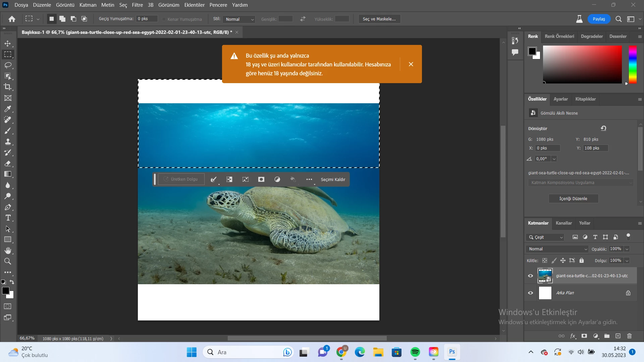Click the Seçimi Kaldır button

click(333, 179)
